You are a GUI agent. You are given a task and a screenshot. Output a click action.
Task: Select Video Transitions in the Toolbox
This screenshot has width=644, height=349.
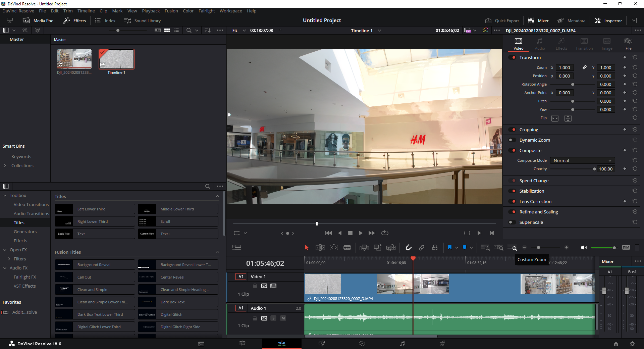point(31,204)
